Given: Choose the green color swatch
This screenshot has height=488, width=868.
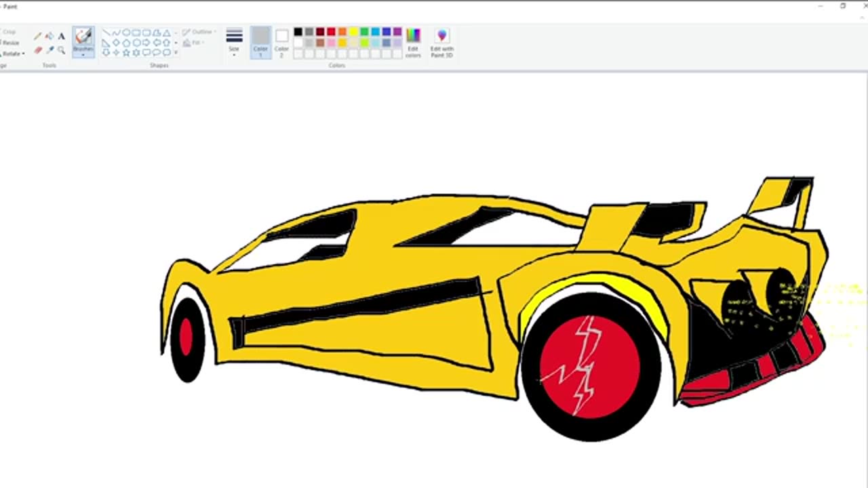Looking at the screenshot, I should [x=364, y=32].
